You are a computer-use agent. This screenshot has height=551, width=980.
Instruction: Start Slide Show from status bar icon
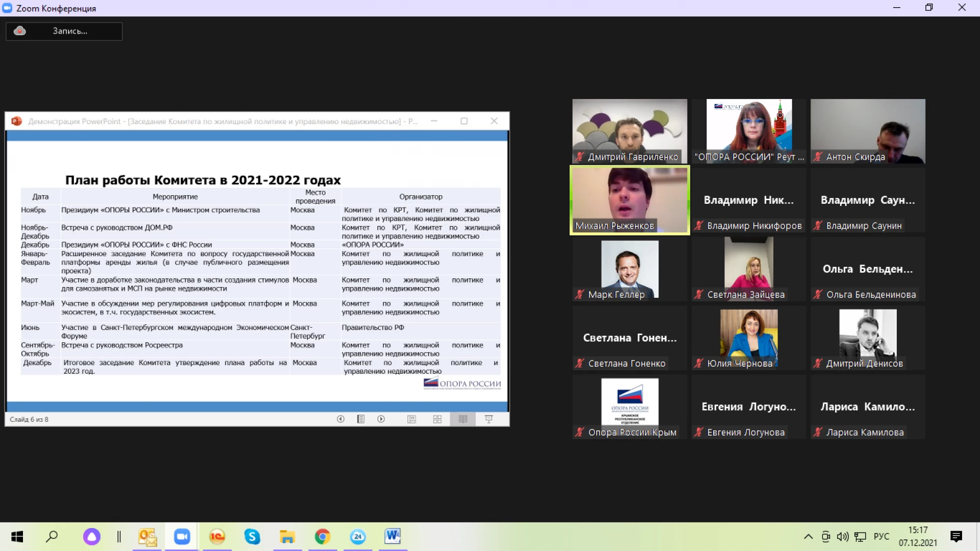[x=488, y=419]
